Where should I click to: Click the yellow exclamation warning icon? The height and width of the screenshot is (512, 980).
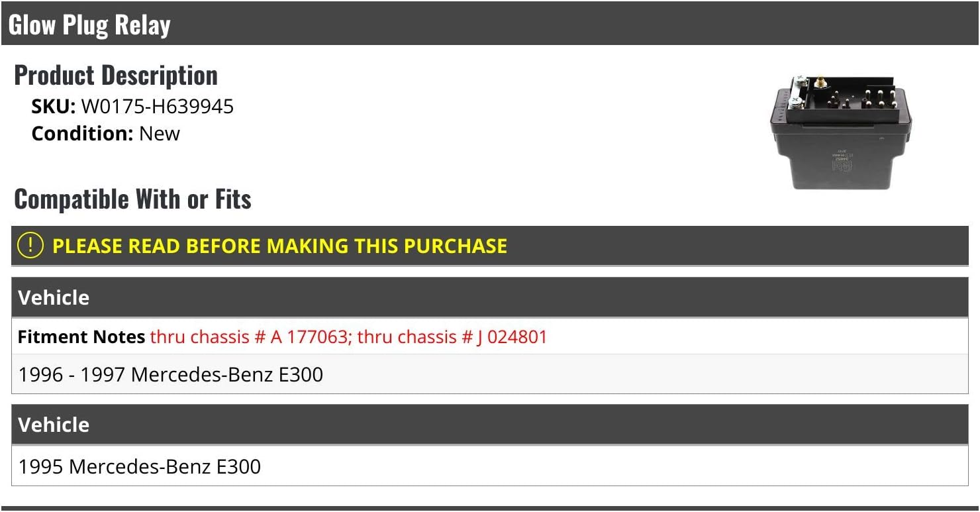click(x=30, y=246)
